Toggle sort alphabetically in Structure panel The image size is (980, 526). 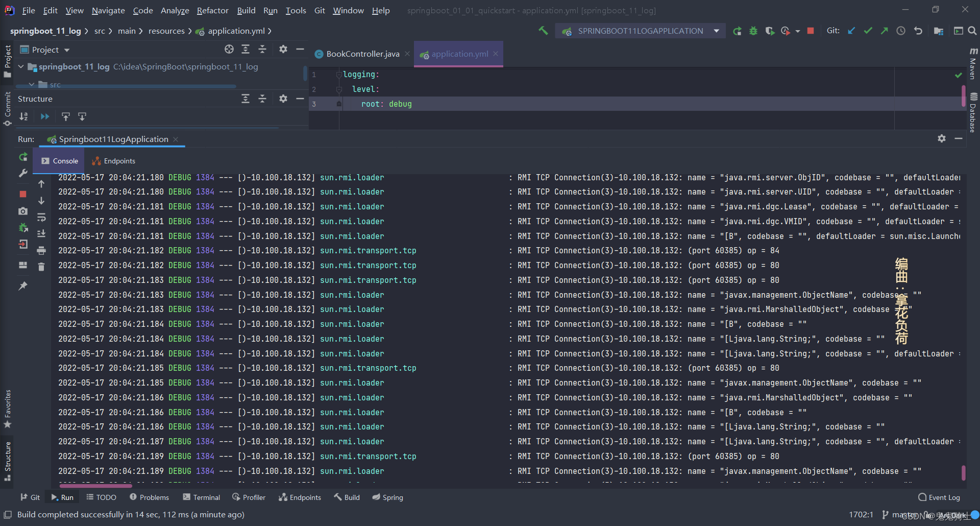(x=23, y=116)
